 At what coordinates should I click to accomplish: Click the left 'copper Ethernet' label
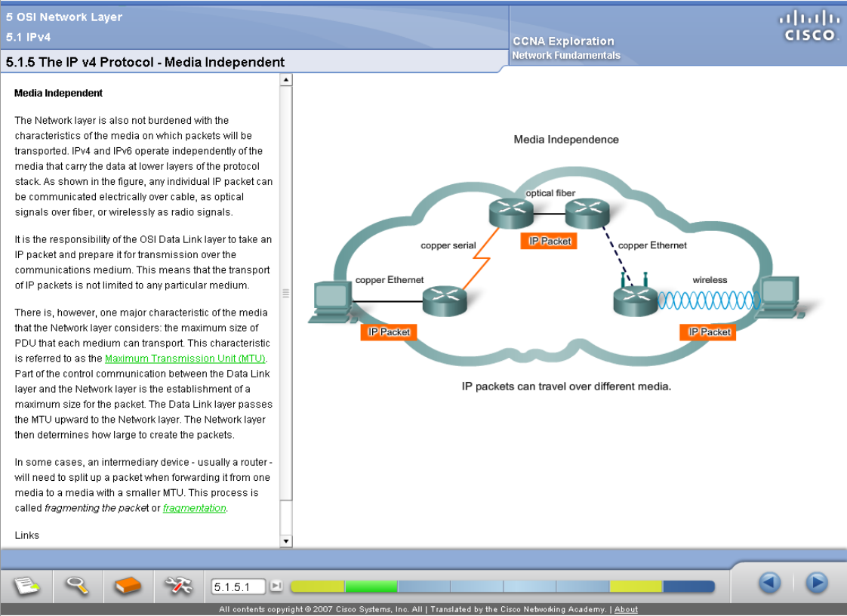coord(390,280)
